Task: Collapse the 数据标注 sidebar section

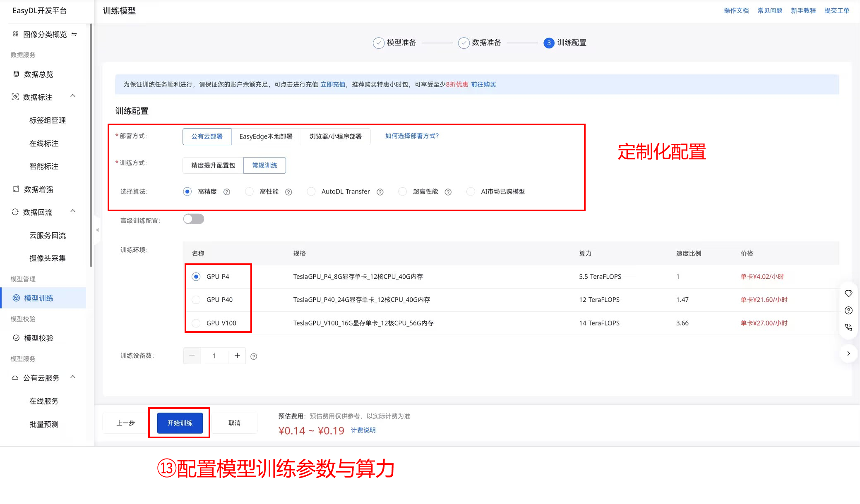Action: tap(73, 96)
